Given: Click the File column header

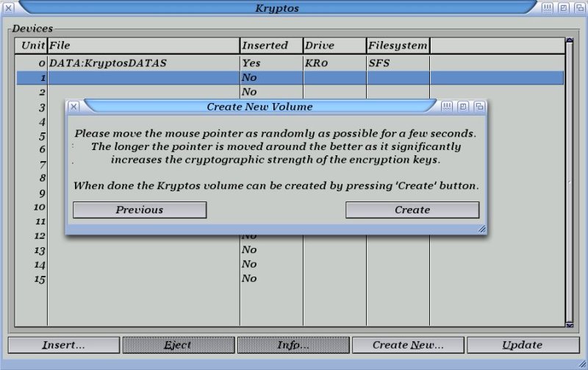Looking at the screenshot, I should (x=143, y=46).
